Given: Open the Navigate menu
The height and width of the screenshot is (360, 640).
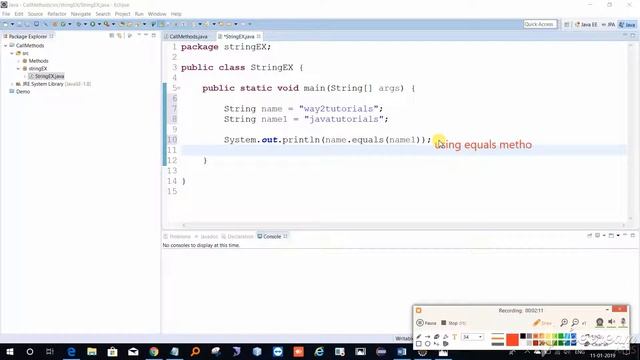Looking at the screenshot, I should coord(81,14).
